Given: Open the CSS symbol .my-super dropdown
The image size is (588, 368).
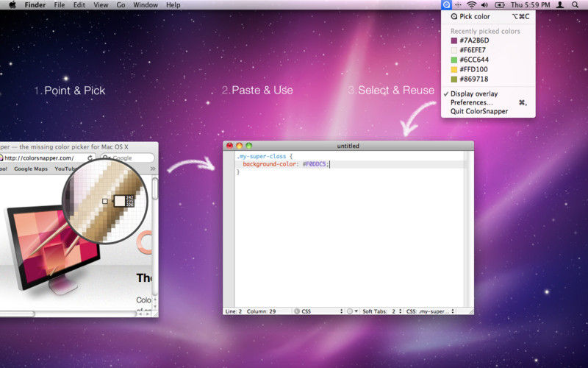Looking at the screenshot, I should tap(430, 311).
